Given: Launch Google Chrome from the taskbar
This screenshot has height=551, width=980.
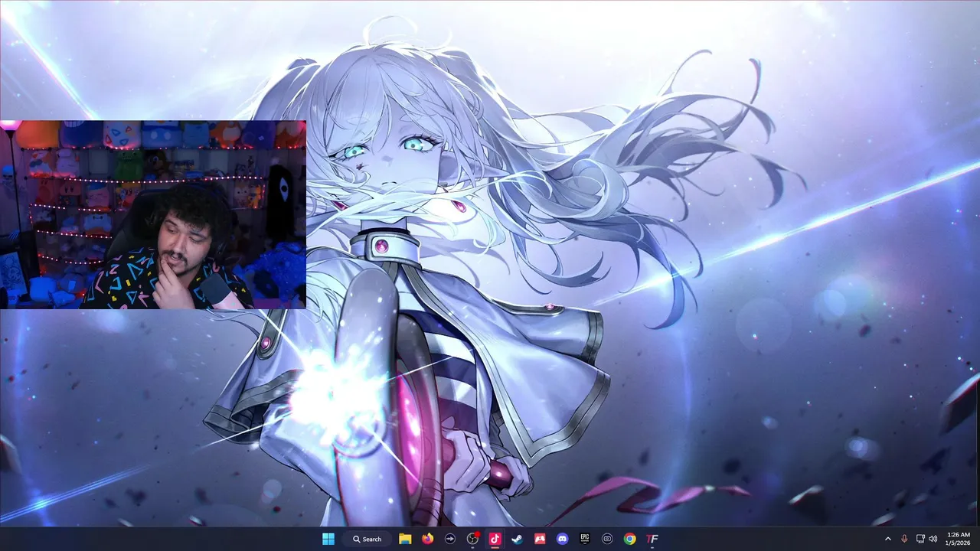Looking at the screenshot, I should (x=629, y=539).
